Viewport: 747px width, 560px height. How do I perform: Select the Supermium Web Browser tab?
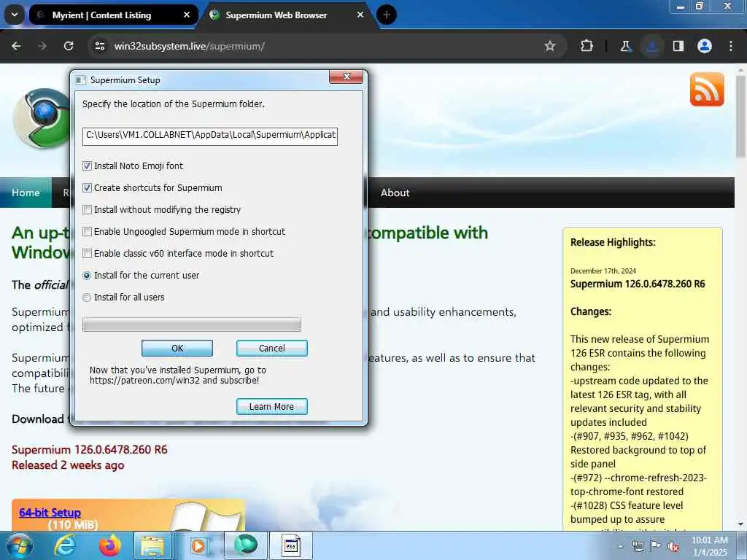pyautogui.click(x=276, y=15)
